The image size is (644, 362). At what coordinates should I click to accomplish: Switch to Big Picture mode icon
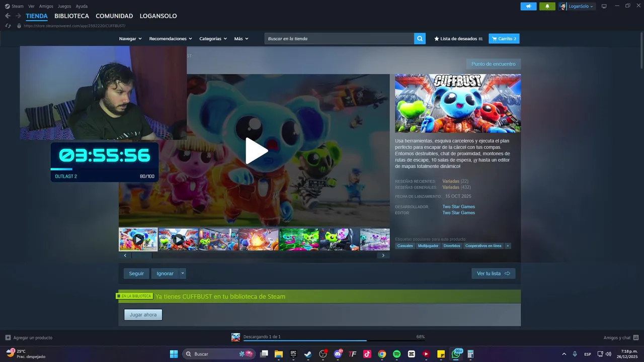604,6
